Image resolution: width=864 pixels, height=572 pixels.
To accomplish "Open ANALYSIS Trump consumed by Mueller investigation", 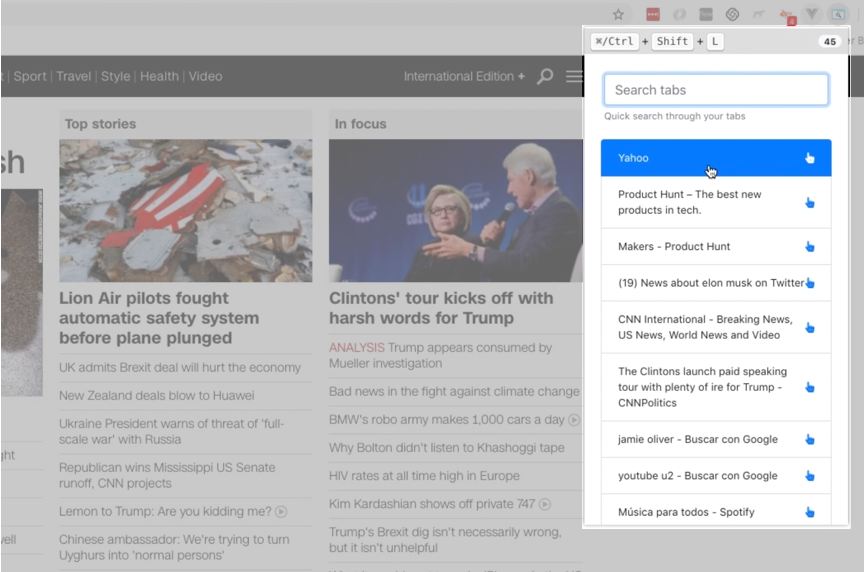I will 440,355.
